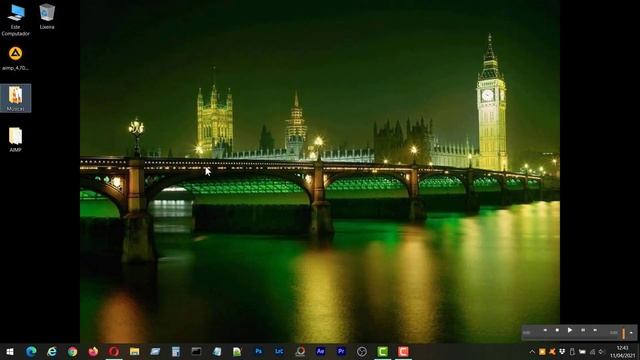This screenshot has height=360, width=640.
Task: Open the network tray icon
Action: tap(592, 351)
